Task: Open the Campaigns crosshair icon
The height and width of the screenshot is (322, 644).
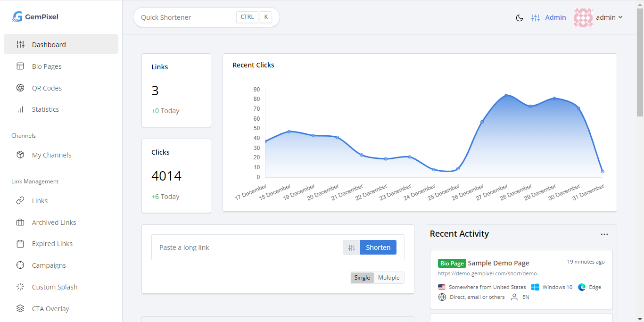Action: pyautogui.click(x=20, y=265)
